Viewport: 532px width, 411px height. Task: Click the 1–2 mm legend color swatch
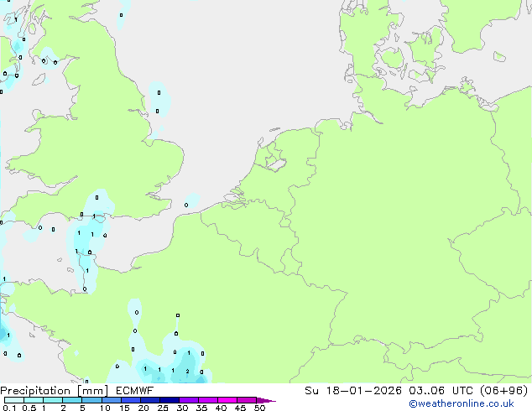click(53, 400)
